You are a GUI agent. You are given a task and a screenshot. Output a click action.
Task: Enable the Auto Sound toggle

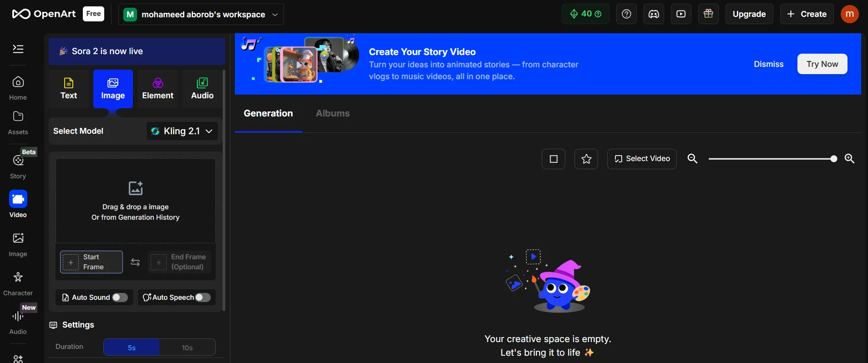(120, 297)
